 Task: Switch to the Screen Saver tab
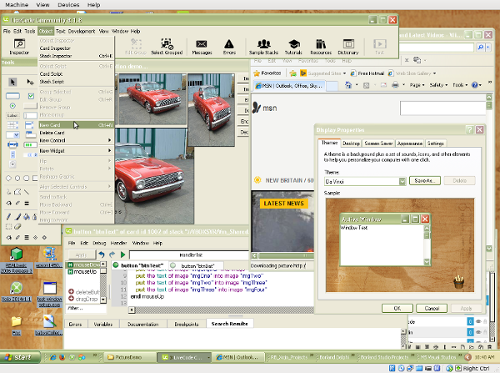[x=378, y=143]
